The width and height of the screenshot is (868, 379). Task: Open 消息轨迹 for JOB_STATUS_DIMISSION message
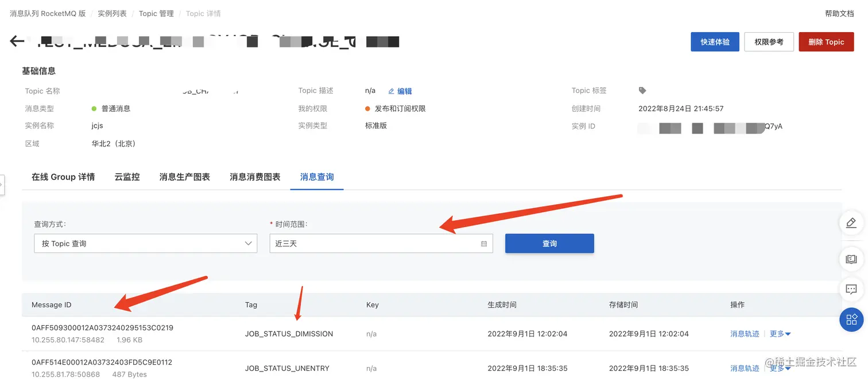pos(745,334)
